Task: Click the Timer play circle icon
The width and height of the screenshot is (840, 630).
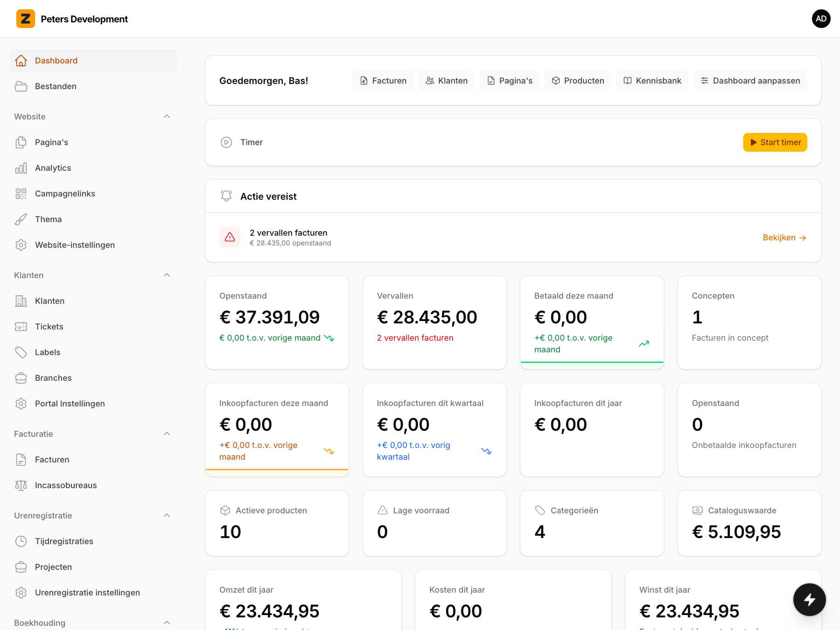Action: 226,142
